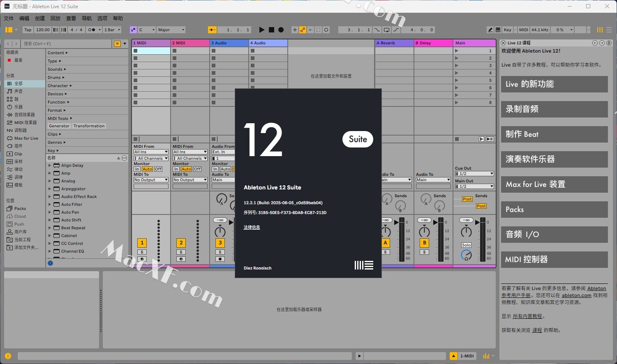
Task: Open the 帮助 menu
Action: [x=118, y=18]
